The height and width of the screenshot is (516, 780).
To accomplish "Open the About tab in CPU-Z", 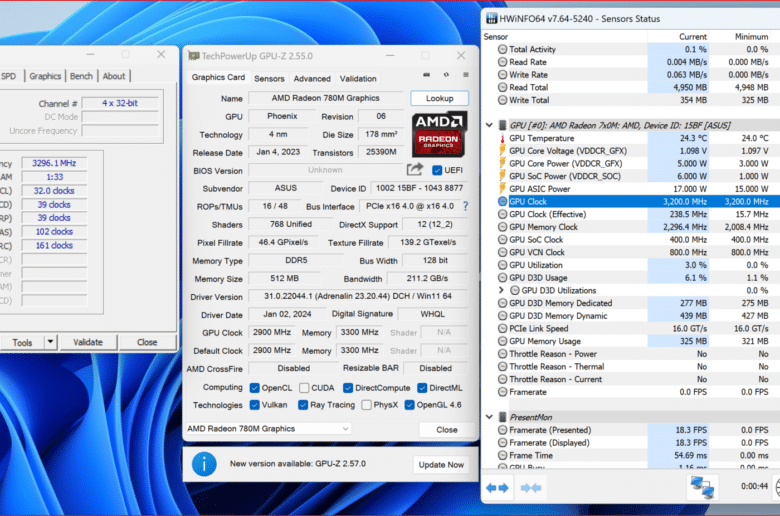I will (114, 76).
